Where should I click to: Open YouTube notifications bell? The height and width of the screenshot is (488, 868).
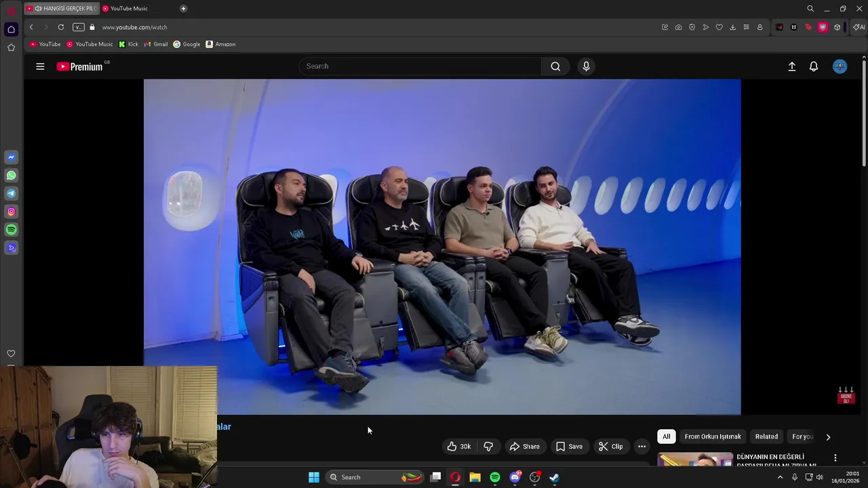pyautogui.click(x=814, y=66)
